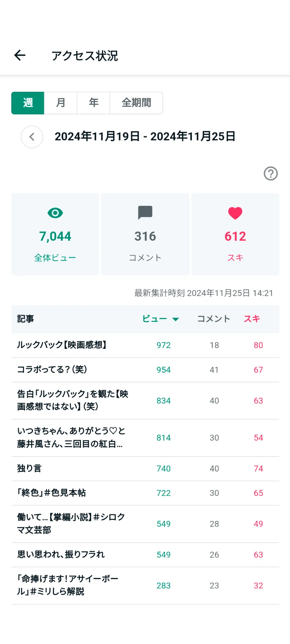Image resolution: width=290 pixels, height=644 pixels.
Task: Select the 週 (week) period tab
Action: [x=28, y=103]
